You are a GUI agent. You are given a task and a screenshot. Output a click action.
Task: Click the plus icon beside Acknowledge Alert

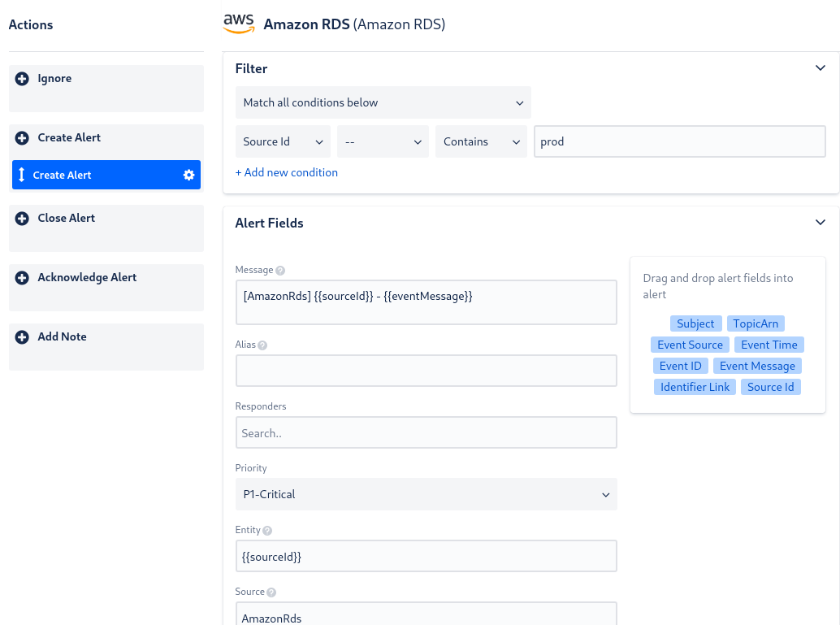(x=22, y=278)
